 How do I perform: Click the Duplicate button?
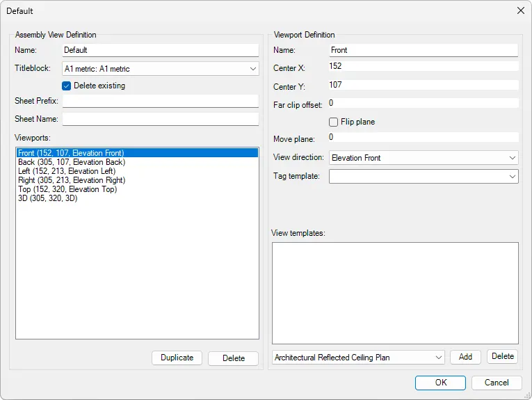click(x=177, y=358)
